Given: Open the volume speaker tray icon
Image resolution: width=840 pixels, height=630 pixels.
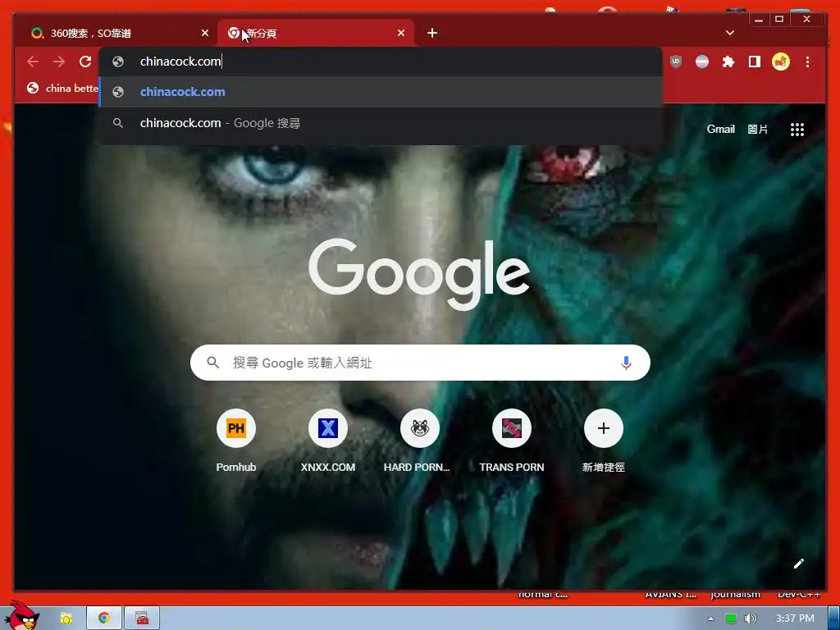Looking at the screenshot, I should 750,619.
